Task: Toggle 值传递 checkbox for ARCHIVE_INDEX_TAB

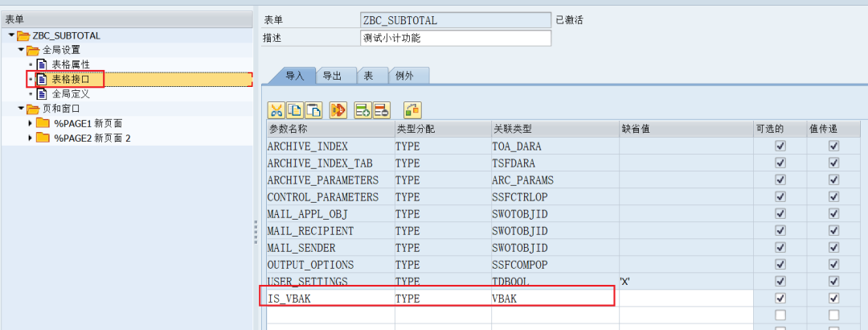Action: point(833,163)
